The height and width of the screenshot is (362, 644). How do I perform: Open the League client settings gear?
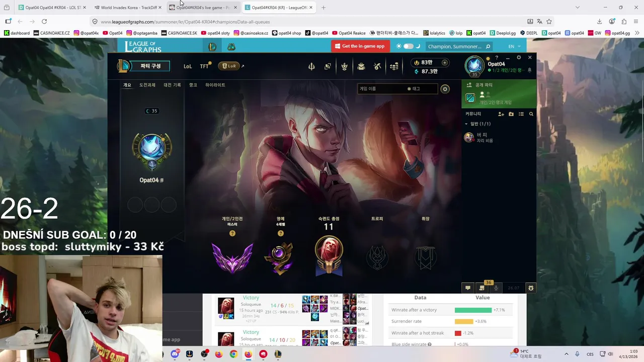(519, 58)
